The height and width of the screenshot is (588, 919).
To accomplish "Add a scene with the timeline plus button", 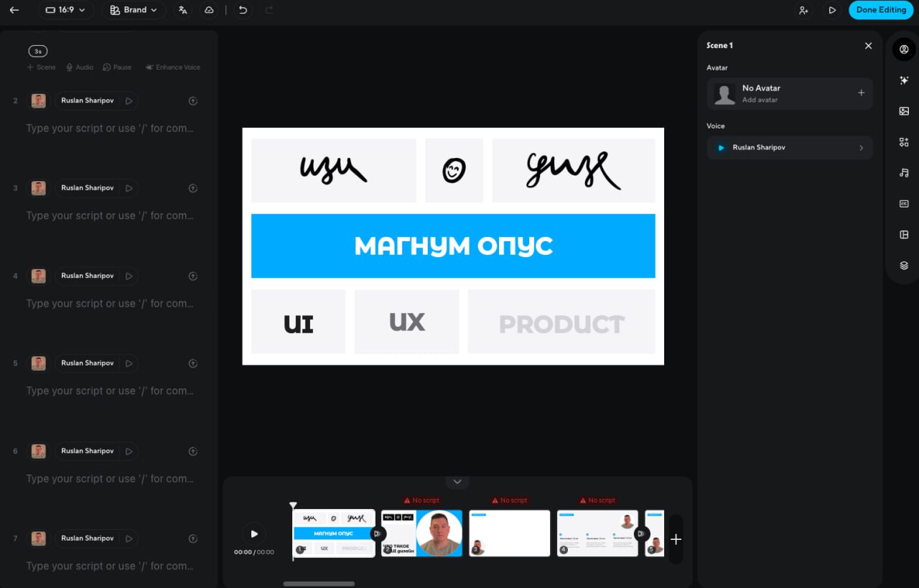I will (676, 539).
